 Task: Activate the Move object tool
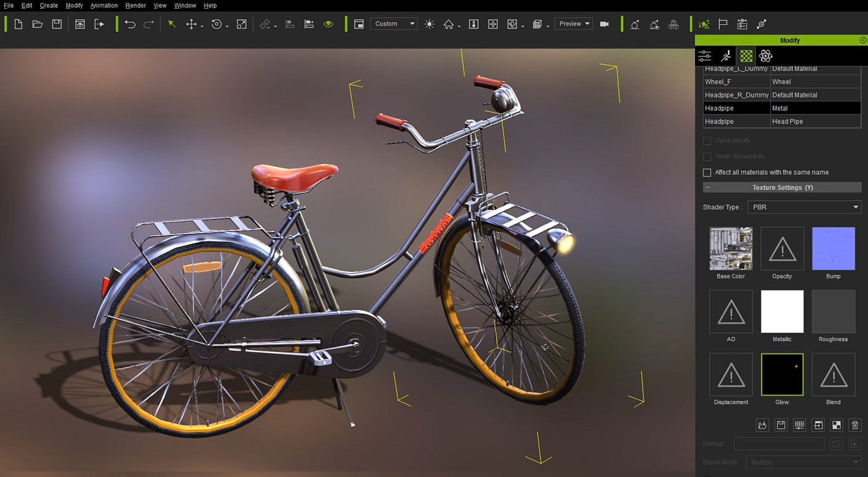[x=191, y=24]
